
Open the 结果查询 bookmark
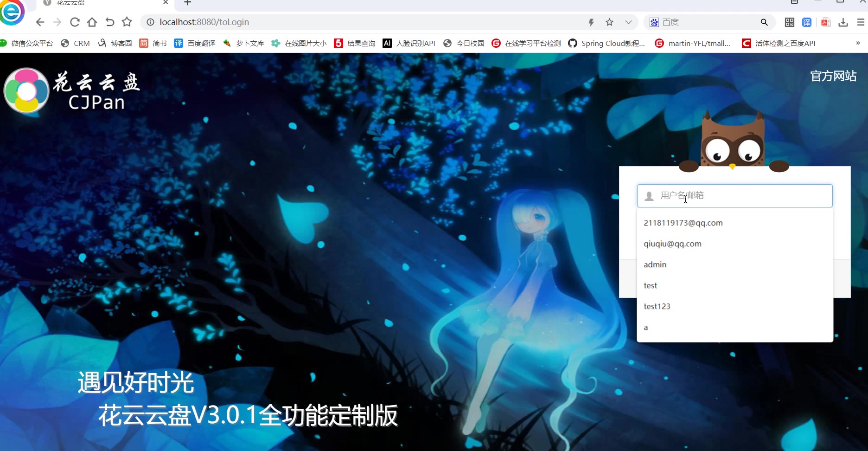pos(355,43)
